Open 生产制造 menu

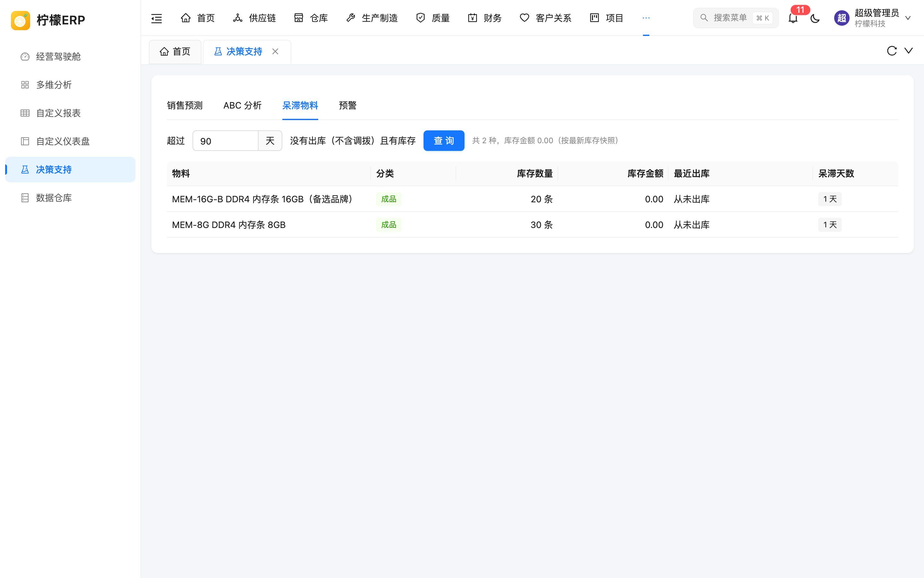372,18
